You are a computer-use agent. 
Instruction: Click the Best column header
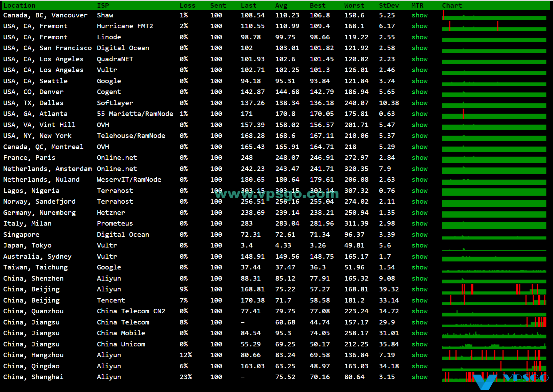pyautogui.click(x=318, y=6)
